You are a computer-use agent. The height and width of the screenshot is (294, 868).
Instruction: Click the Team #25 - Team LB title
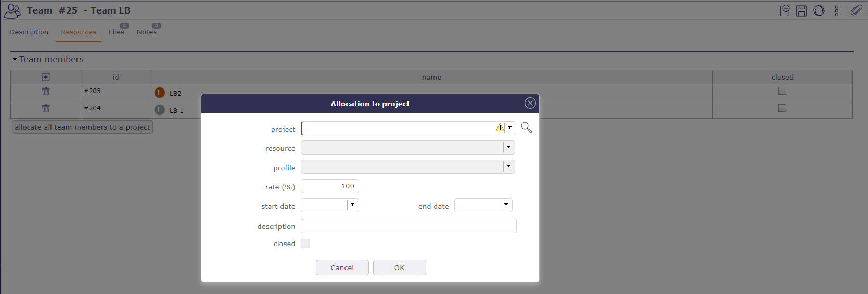(x=79, y=10)
